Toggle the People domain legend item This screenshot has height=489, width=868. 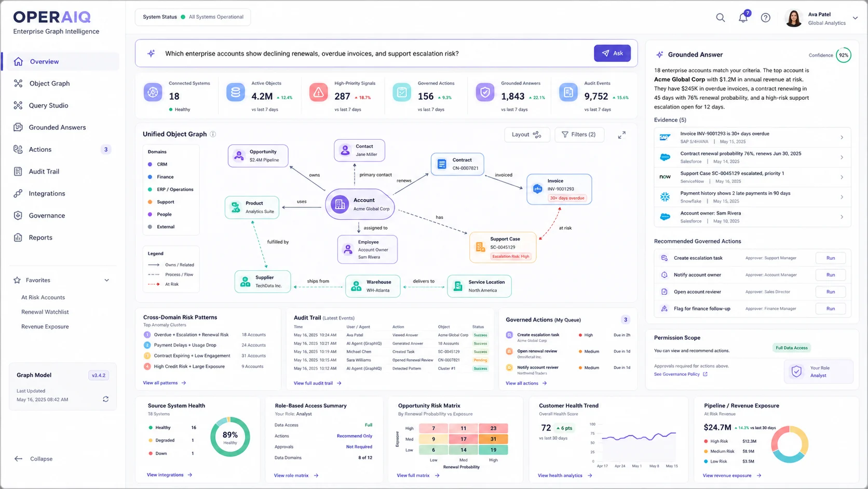click(x=160, y=214)
